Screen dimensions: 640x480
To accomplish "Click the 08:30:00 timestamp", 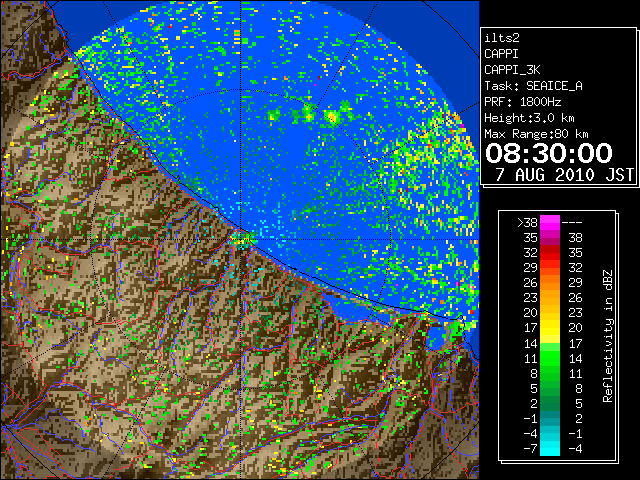I will click(x=549, y=153).
